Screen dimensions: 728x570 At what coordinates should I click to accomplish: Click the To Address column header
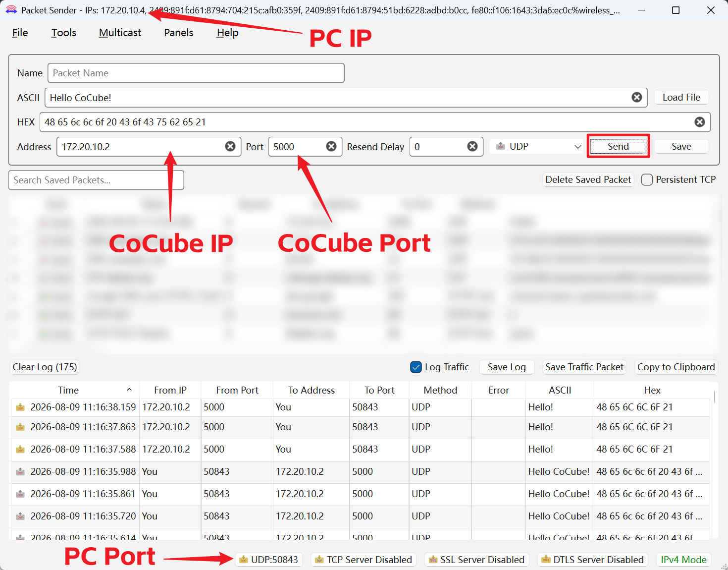click(312, 390)
